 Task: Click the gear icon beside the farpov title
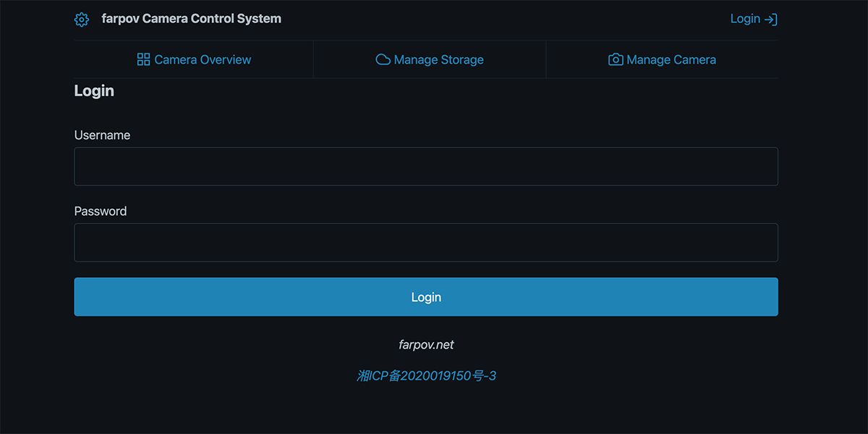[x=82, y=20]
